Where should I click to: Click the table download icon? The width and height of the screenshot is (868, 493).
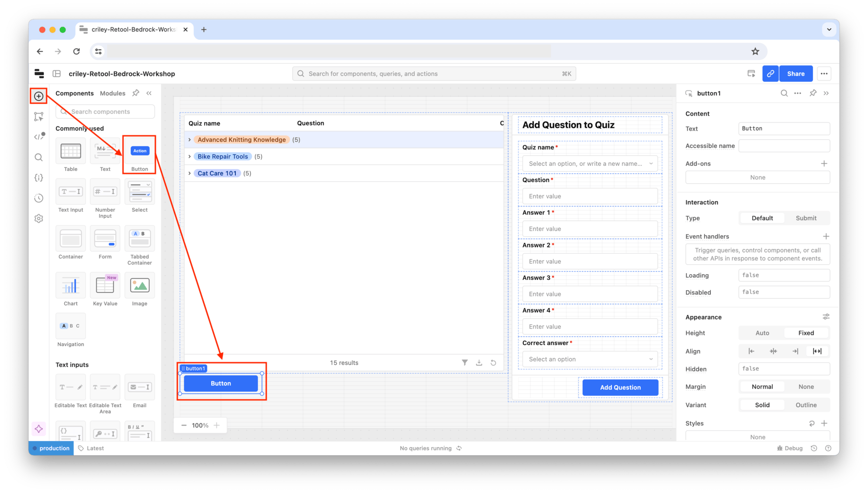click(479, 362)
